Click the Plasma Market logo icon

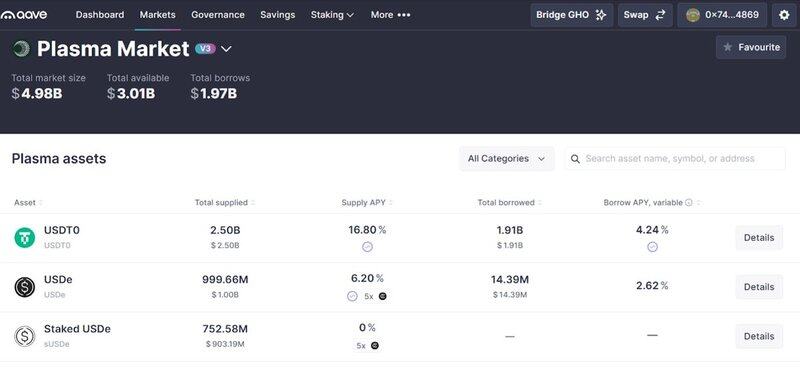tap(21, 48)
